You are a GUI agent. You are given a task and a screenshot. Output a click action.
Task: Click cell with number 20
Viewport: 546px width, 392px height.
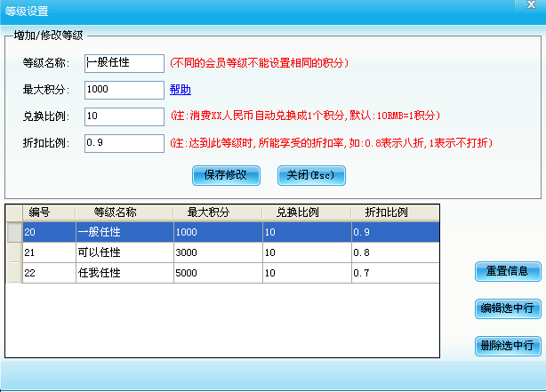[49, 232]
